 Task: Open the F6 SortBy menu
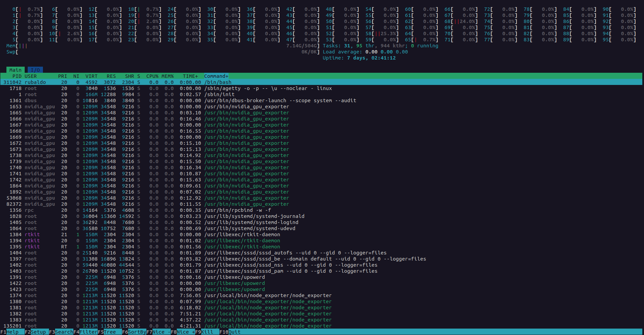pos(134,332)
